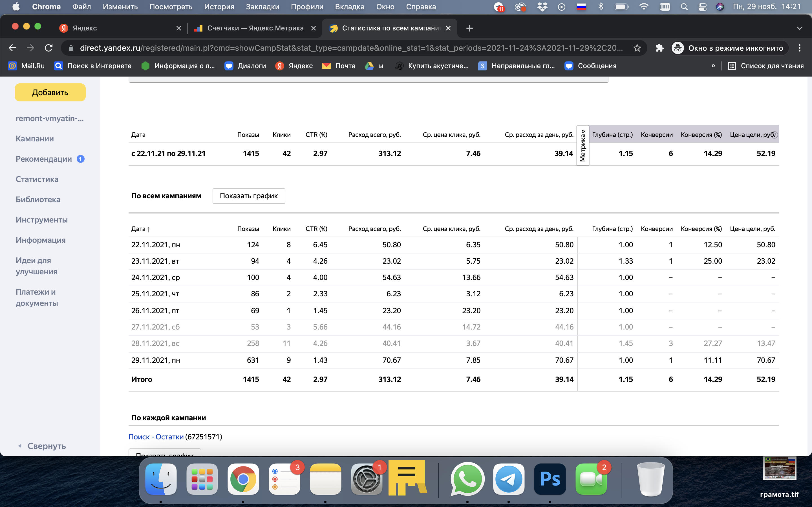Collapse the Метрика columns toggle
Viewport: 812px width, 507px height.
click(582, 146)
